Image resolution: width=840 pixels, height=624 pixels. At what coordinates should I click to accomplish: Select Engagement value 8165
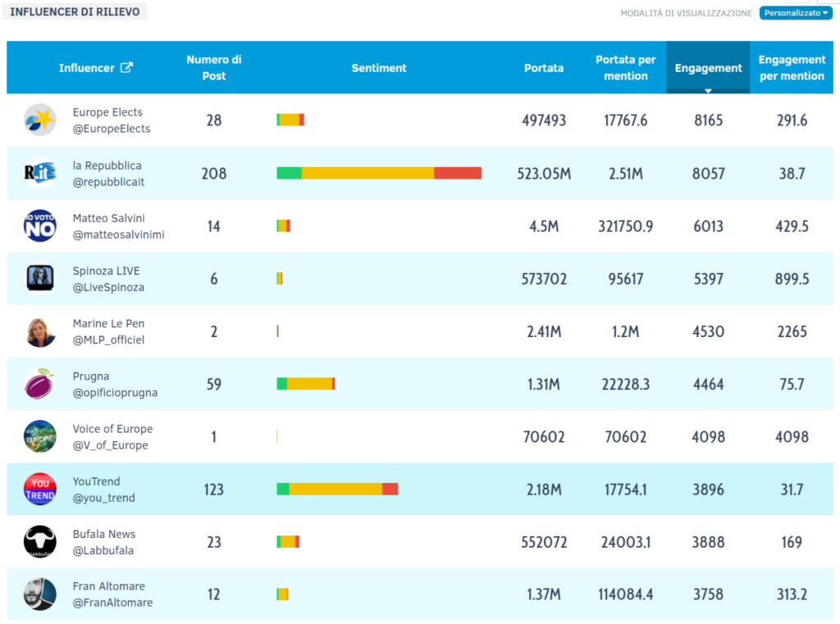(x=708, y=121)
